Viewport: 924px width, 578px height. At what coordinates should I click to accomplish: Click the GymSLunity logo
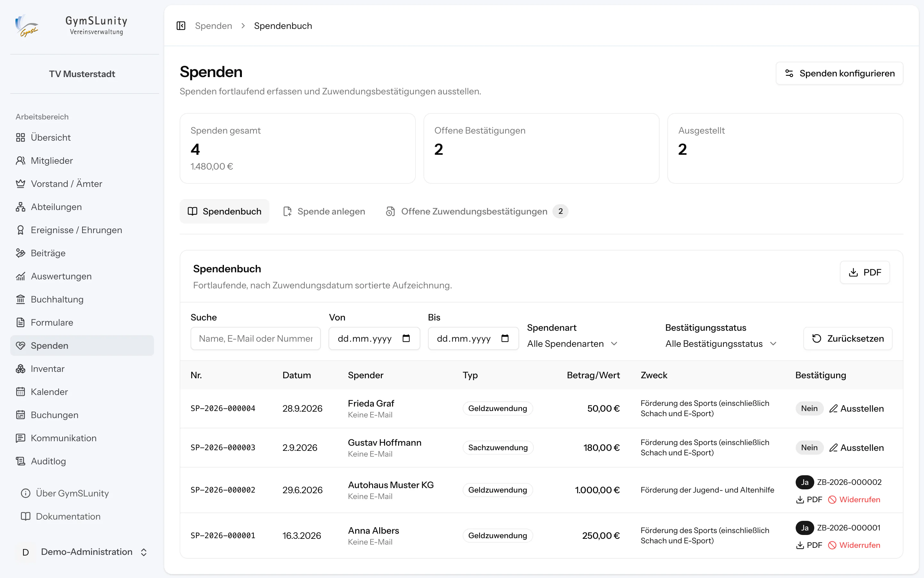(x=26, y=26)
